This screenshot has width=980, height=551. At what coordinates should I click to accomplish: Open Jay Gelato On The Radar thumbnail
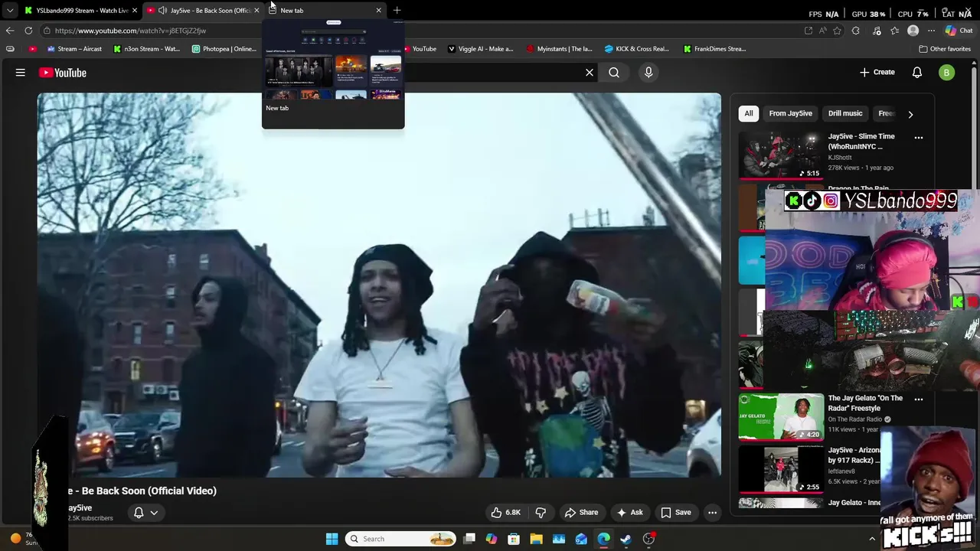coord(781,417)
